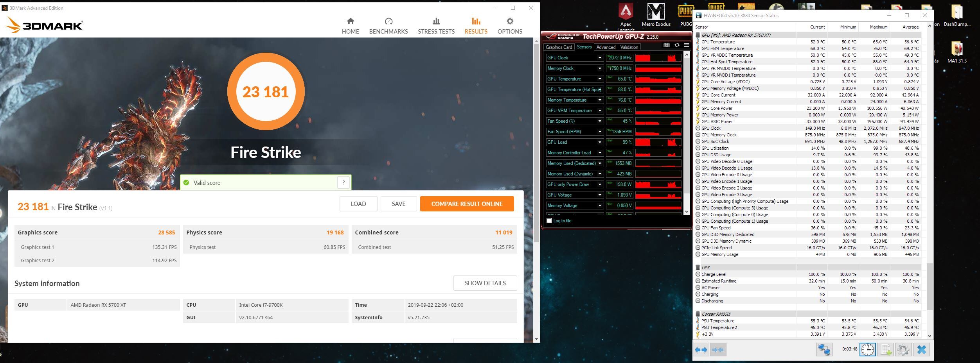The width and height of the screenshot is (980, 363).
Task: Open the Validation tab in GPU-Z
Action: pos(629,47)
